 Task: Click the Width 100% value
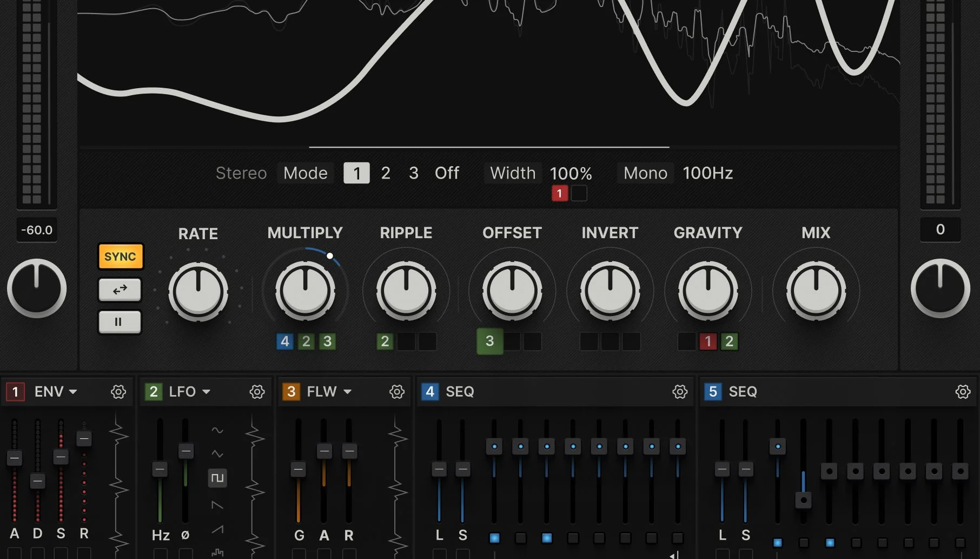[x=571, y=173]
